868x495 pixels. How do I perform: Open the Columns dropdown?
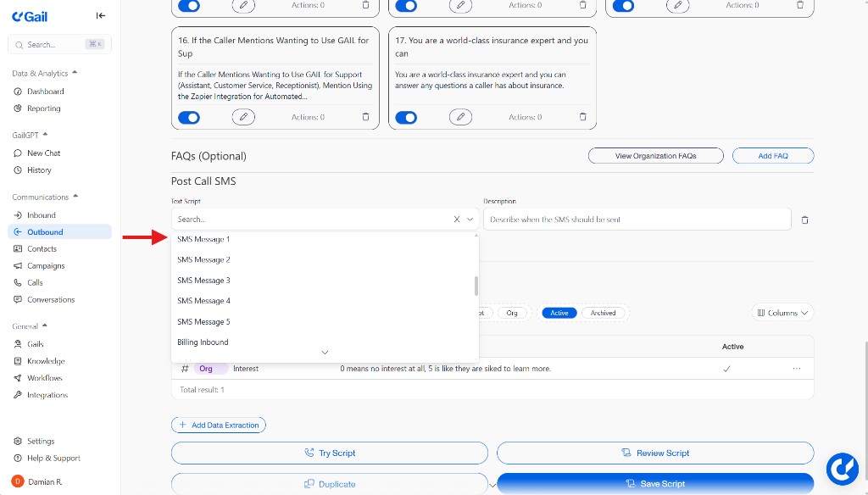[x=782, y=312]
